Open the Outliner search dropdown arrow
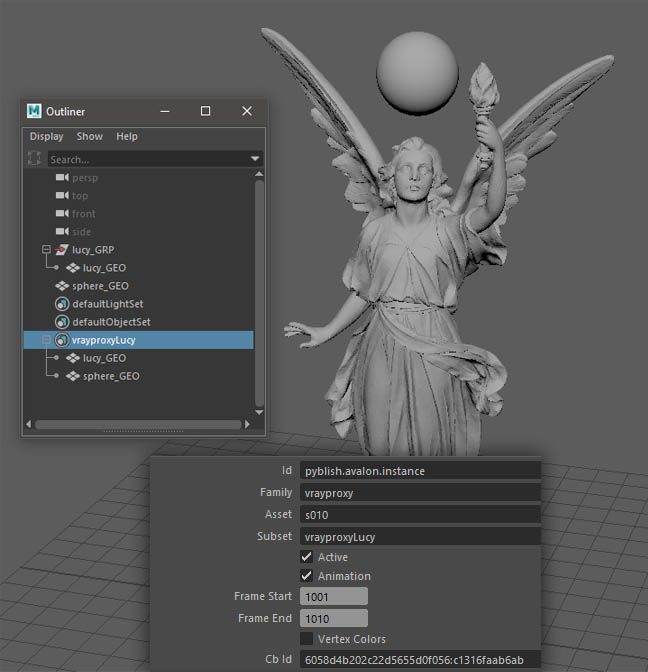The width and height of the screenshot is (648, 672). 255,159
